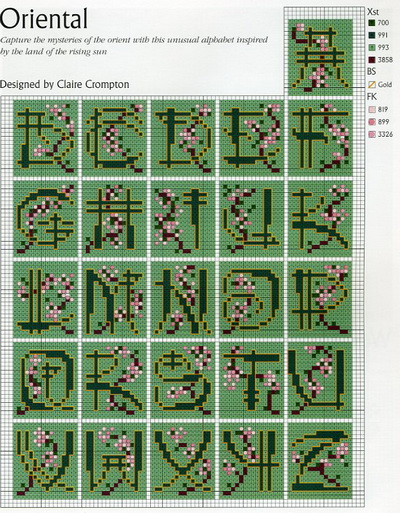
Task: Click the letter A chart at top right
Action: [320, 57]
